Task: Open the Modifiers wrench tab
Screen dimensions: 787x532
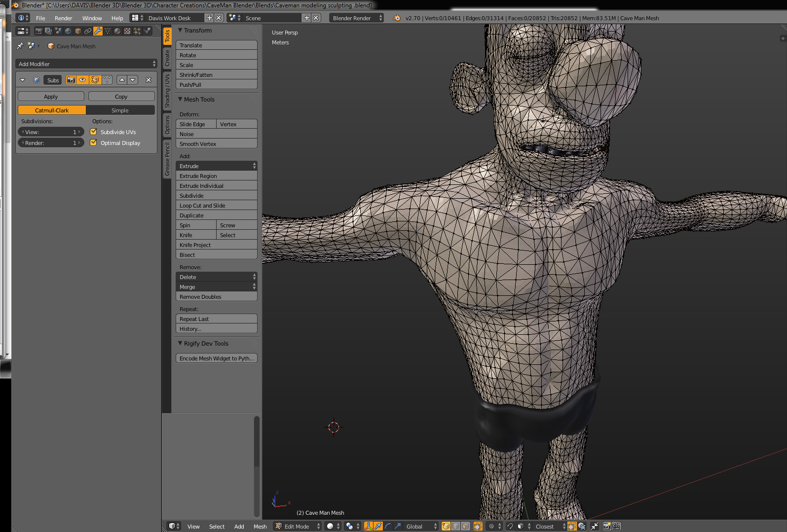Action: pos(98,31)
